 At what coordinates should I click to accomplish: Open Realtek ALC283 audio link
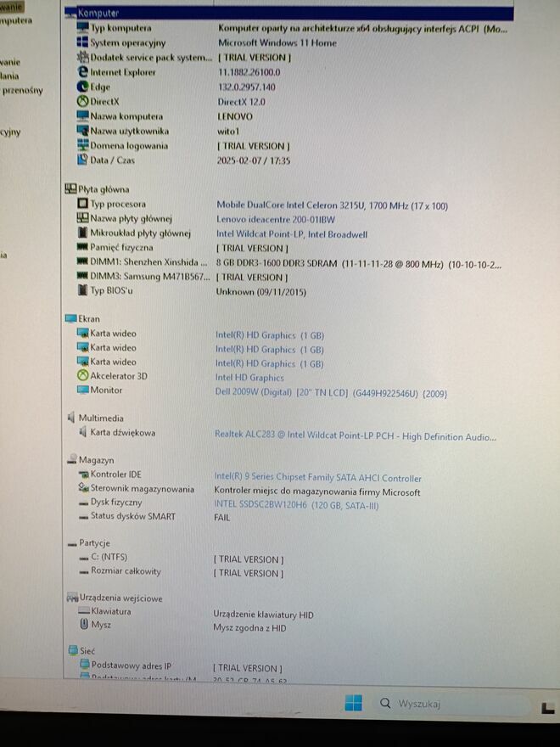[356, 435]
